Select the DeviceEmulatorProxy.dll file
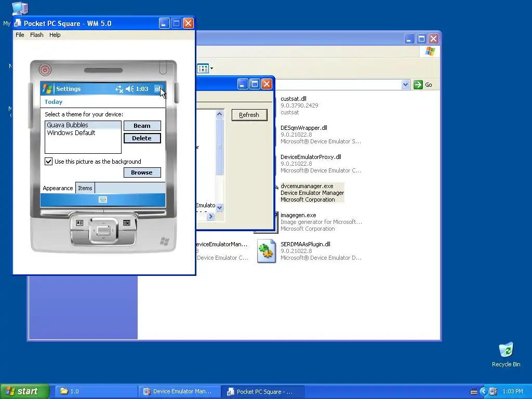532x399 pixels. coord(311,157)
